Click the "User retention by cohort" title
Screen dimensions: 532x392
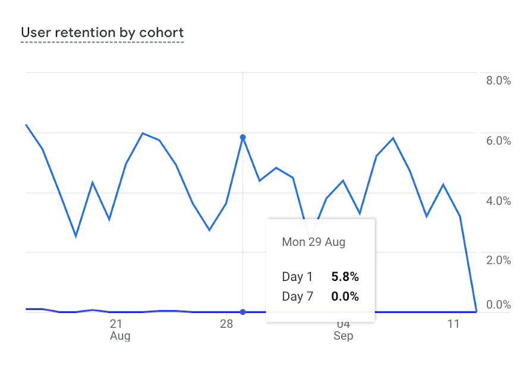(x=102, y=33)
